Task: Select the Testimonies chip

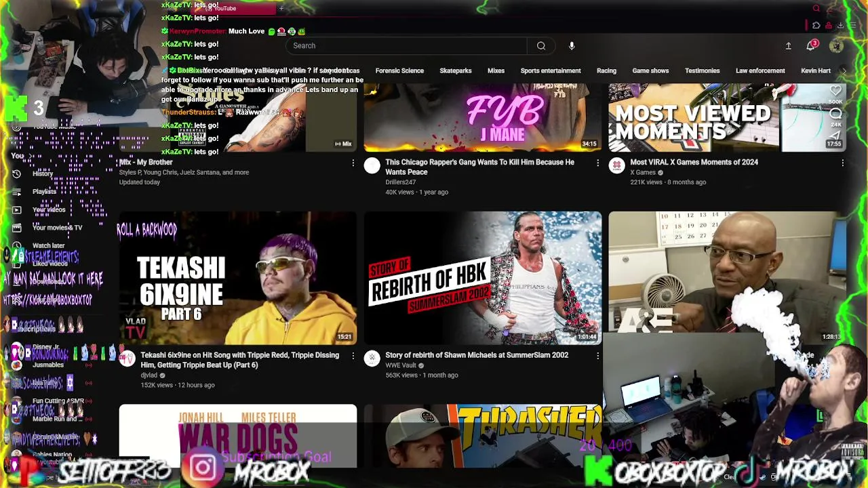Action: (x=702, y=70)
